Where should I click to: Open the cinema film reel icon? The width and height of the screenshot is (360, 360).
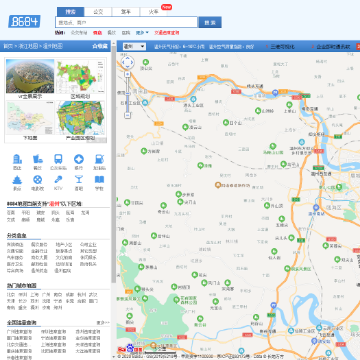[x=38, y=180]
